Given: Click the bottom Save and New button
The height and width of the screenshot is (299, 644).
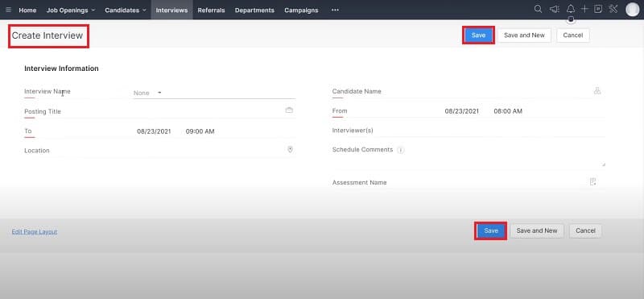Looking at the screenshot, I should 537,230.
